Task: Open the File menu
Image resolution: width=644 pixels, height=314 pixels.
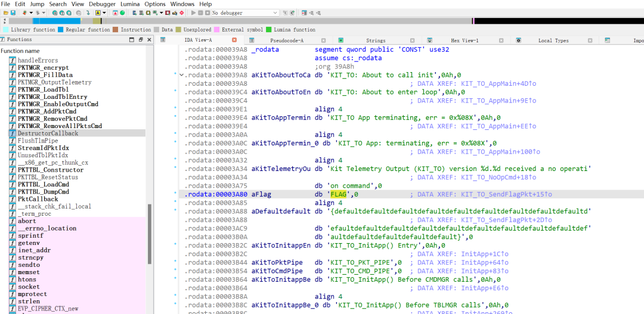Action: 6,4
